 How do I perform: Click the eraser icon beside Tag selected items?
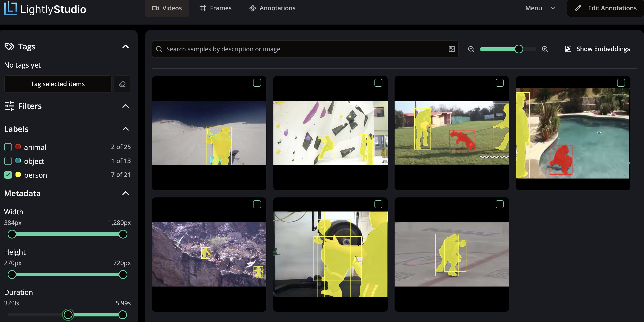[122, 84]
